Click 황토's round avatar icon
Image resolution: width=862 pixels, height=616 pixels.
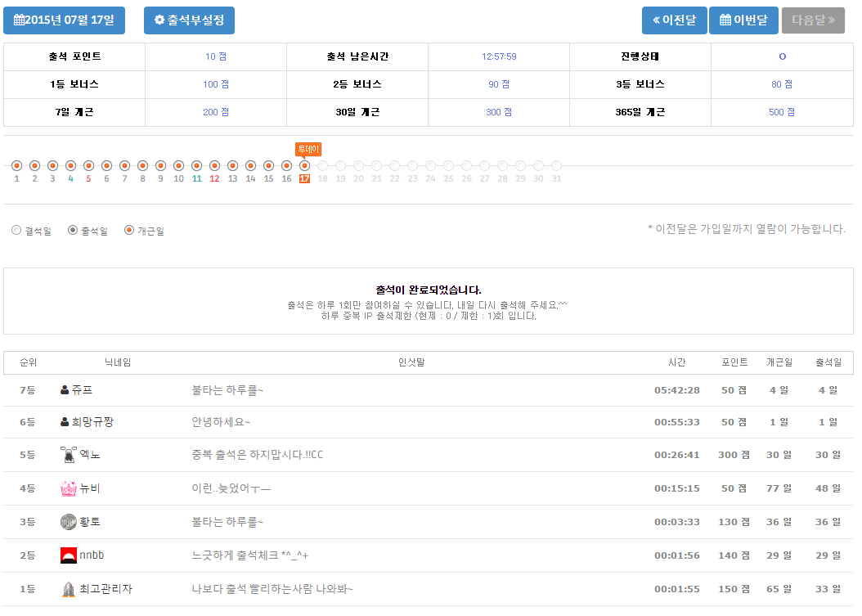pos(69,522)
